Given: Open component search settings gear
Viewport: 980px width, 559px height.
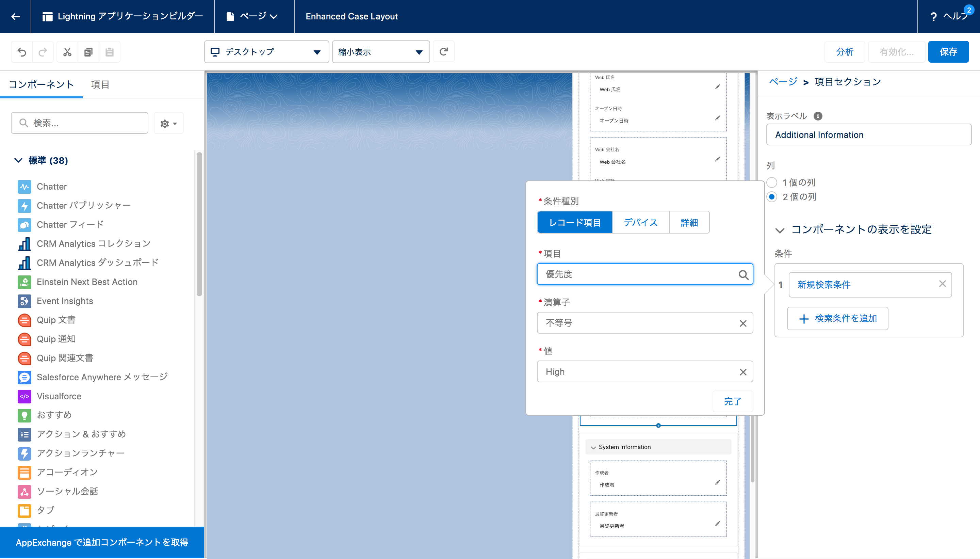Looking at the screenshot, I should 168,123.
